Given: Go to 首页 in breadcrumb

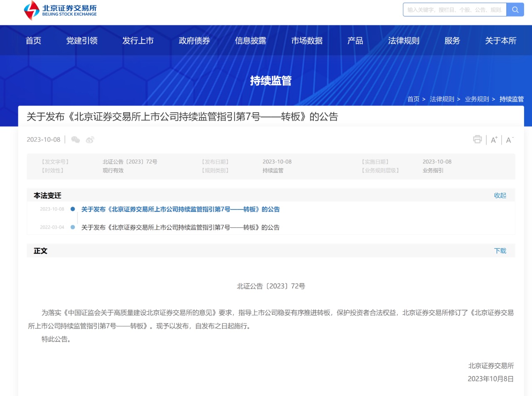Looking at the screenshot, I should [x=413, y=99].
